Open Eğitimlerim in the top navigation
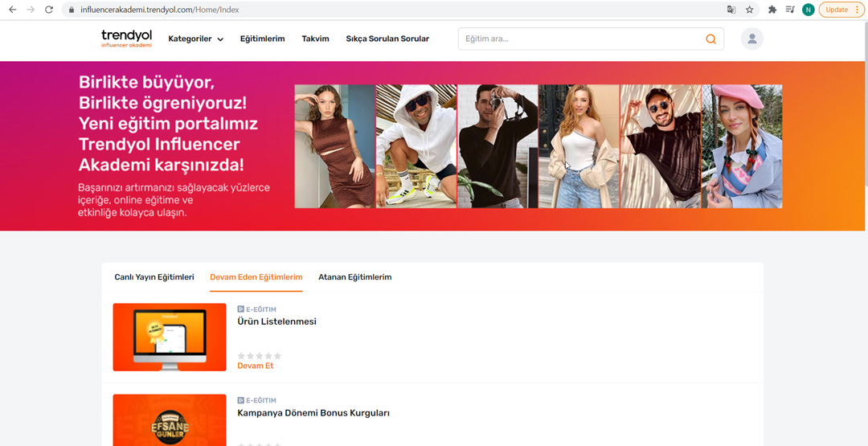868x446 pixels. tap(262, 39)
